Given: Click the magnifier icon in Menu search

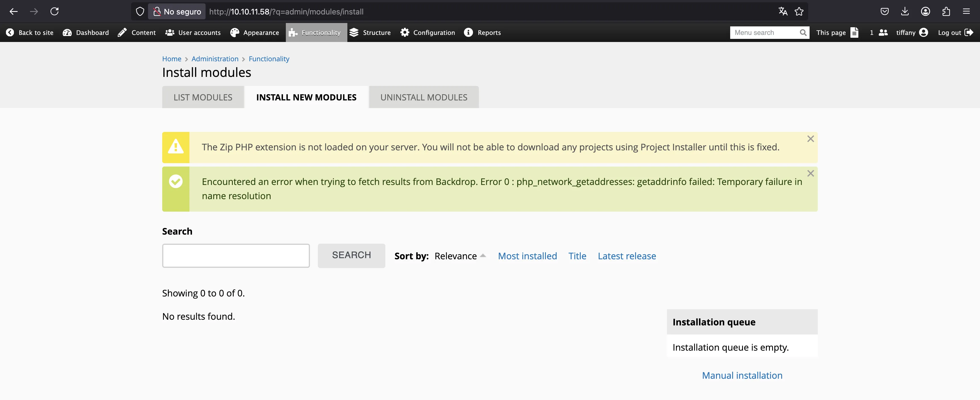Looking at the screenshot, I should [803, 33].
